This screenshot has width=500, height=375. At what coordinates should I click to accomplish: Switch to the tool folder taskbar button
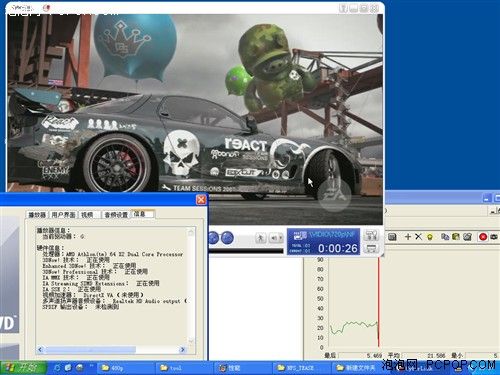(185, 368)
